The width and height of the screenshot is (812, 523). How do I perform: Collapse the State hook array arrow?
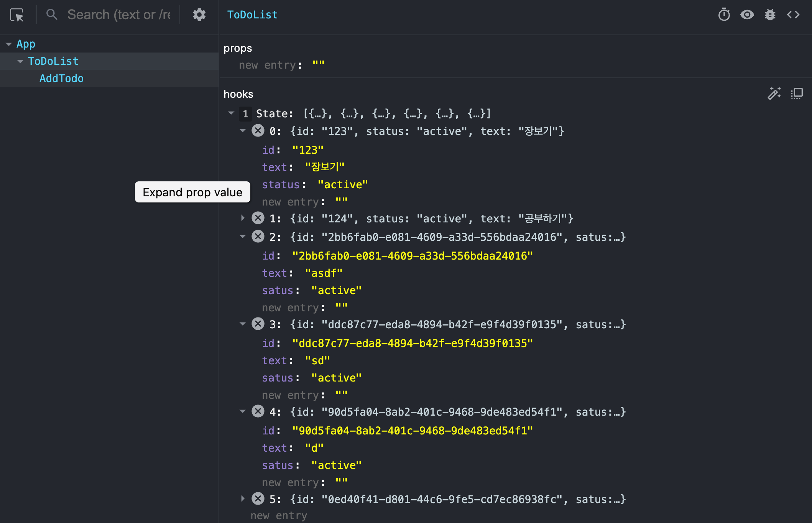pos(231,113)
